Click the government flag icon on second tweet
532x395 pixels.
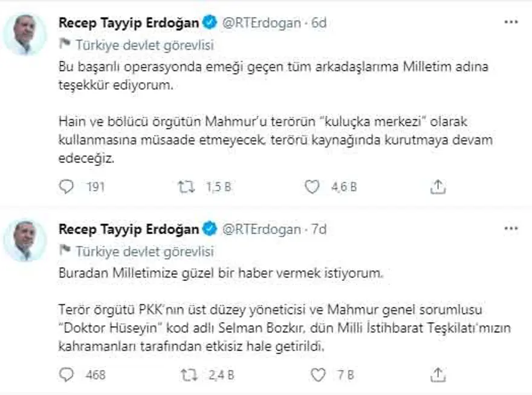tap(65, 251)
